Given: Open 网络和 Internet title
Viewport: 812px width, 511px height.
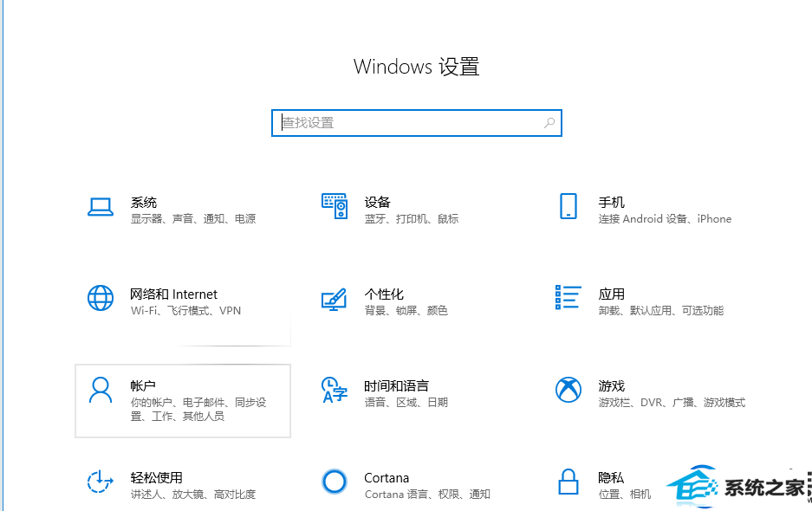Looking at the screenshot, I should click(173, 294).
